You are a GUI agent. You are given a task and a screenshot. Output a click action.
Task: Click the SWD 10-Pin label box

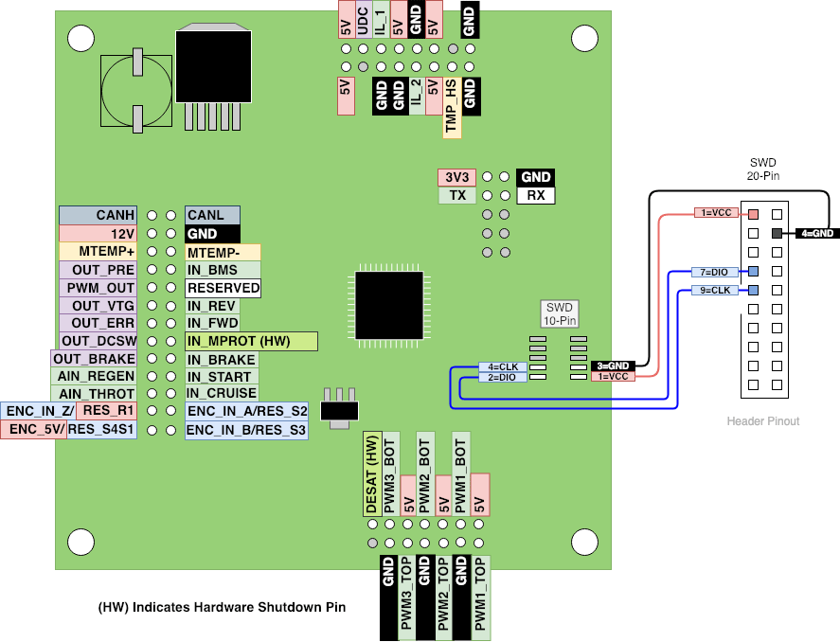point(560,313)
